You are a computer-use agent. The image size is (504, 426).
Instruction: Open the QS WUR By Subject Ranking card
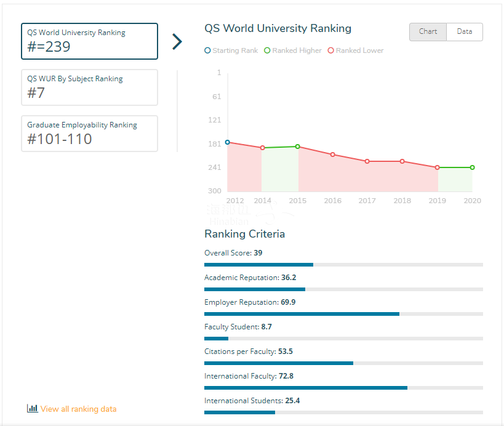point(89,87)
